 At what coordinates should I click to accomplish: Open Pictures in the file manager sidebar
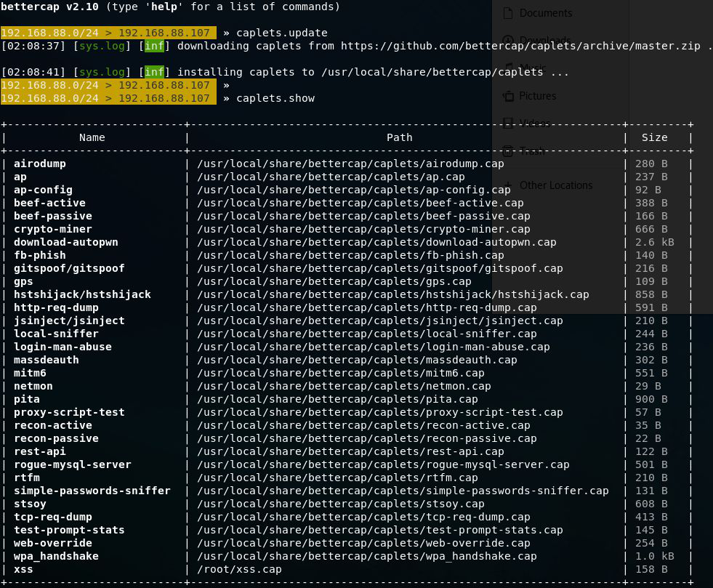click(538, 96)
